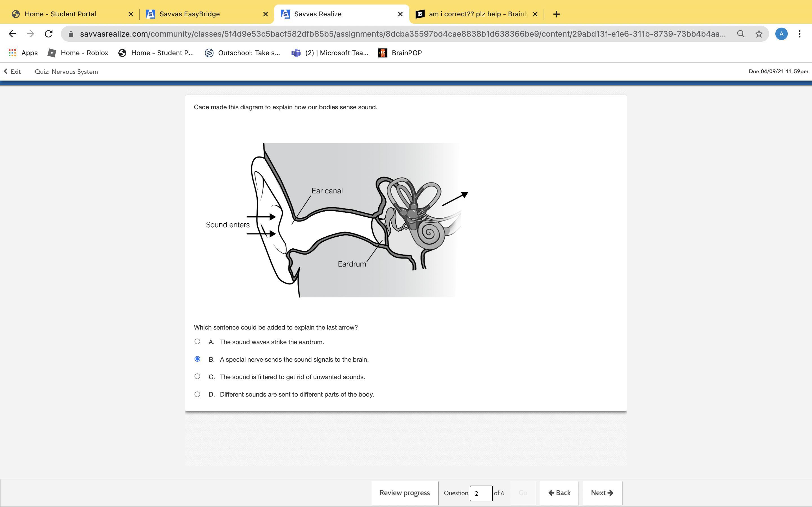
Task: Click the Review progress button
Action: tap(404, 493)
